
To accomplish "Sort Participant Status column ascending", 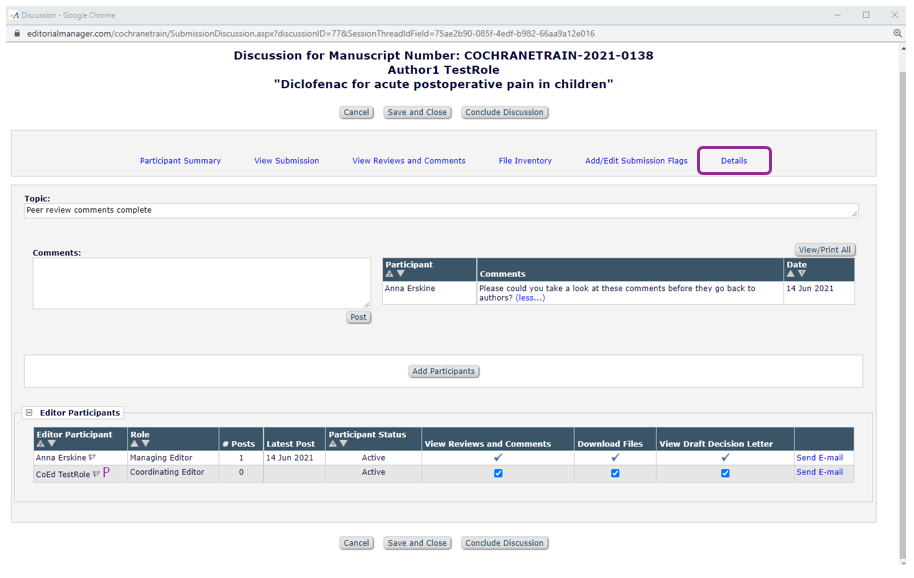I will click(333, 444).
